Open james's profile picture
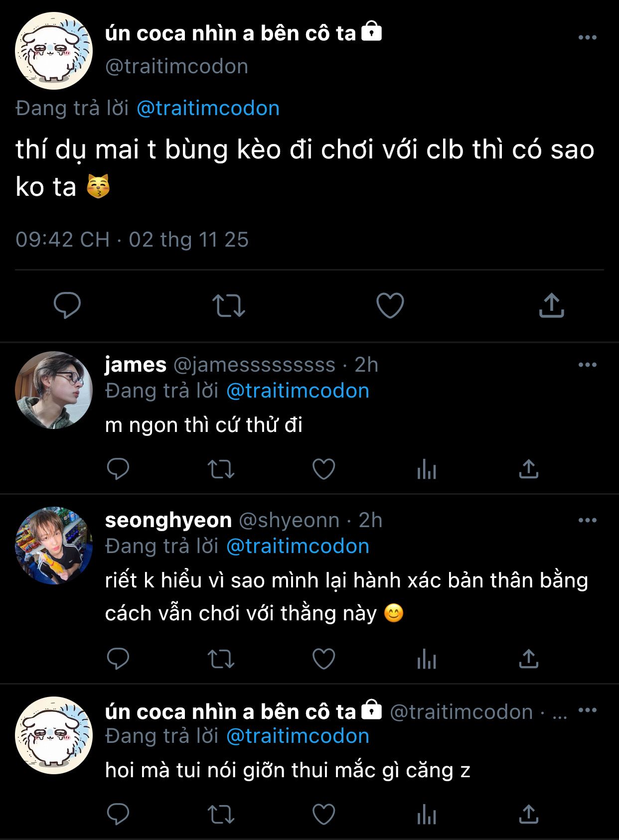 coord(54,390)
